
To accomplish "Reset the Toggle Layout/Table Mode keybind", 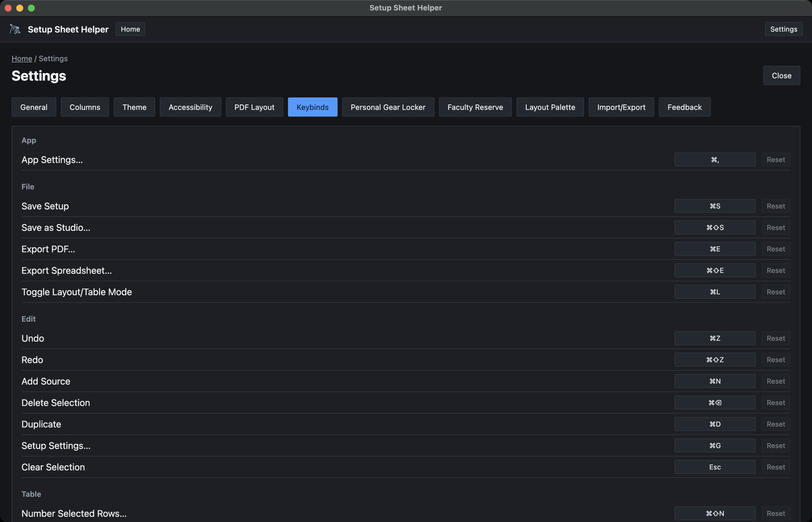I will click(776, 292).
